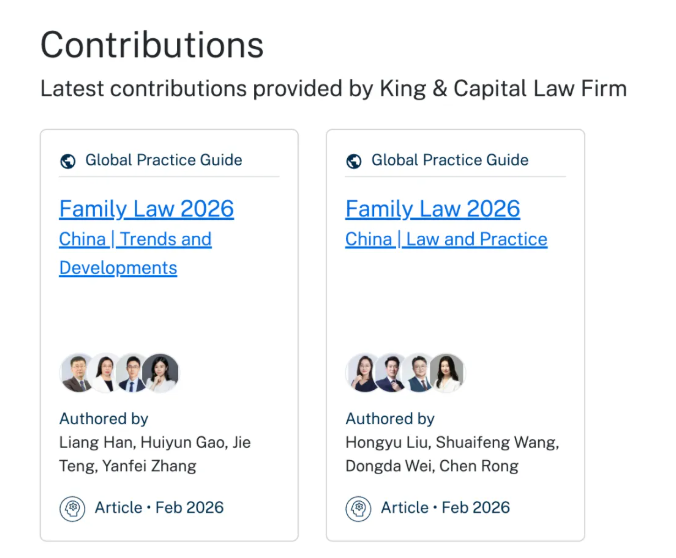Click globe icon in Trends and Developments card
This screenshot has width=676, height=558.
click(x=68, y=160)
